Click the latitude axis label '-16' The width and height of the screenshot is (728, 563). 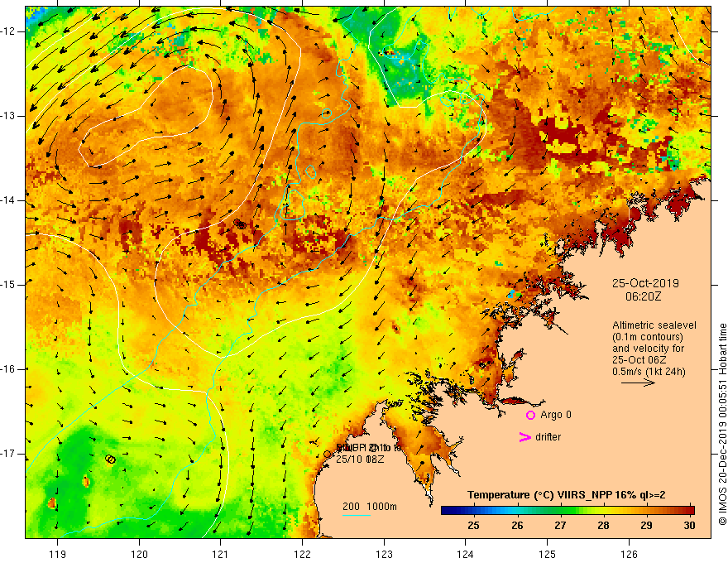tap(8, 369)
